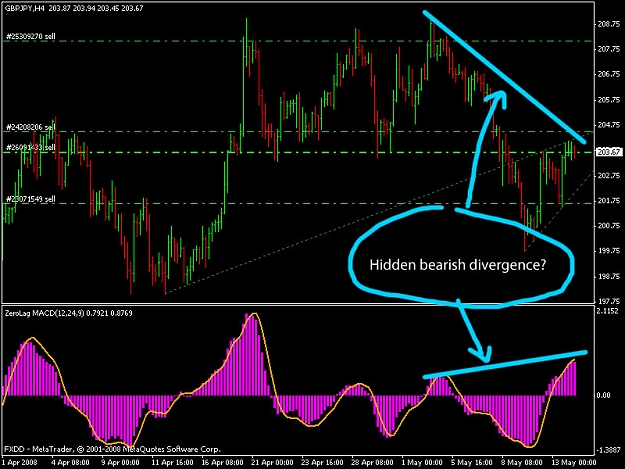Click the 199.75 price axis label
This screenshot has height=469, width=625.
click(x=609, y=251)
